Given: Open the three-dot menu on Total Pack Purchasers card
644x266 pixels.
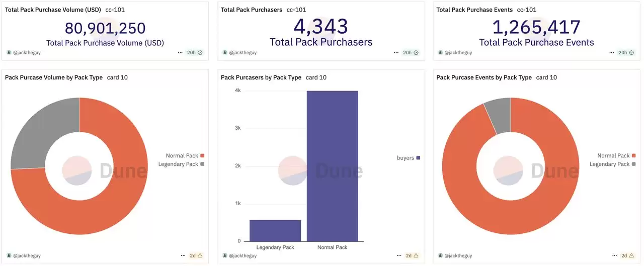Looking at the screenshot, I should click(x=395, y=52).
